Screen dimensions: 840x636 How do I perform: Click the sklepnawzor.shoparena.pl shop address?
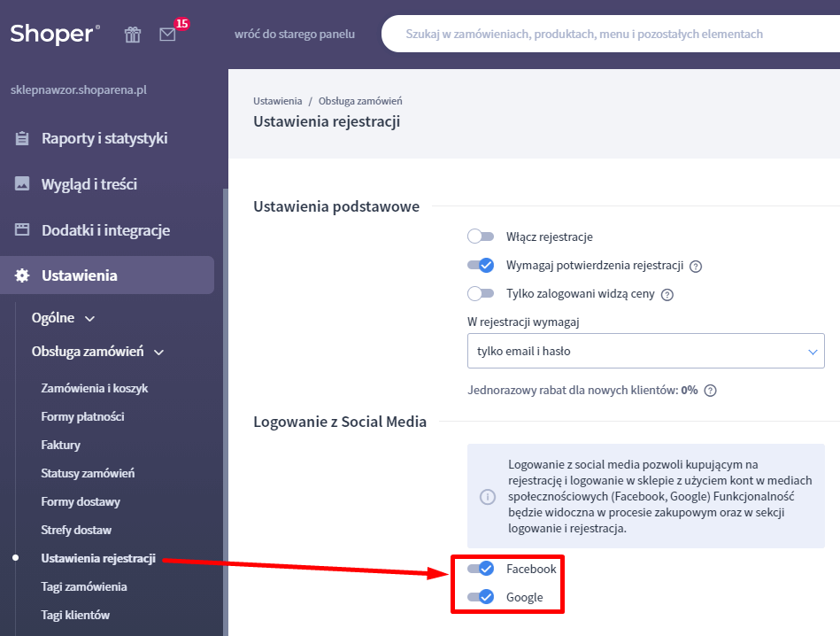79,89
